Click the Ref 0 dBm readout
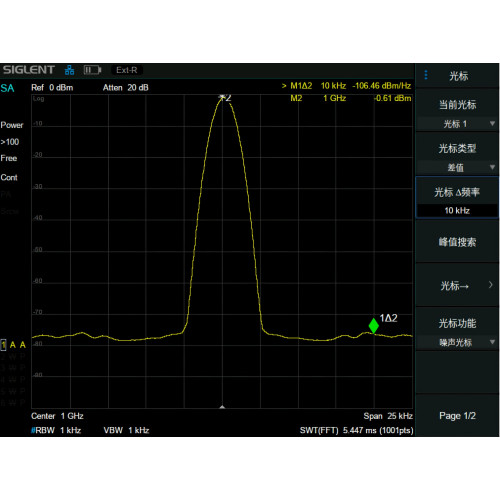Viewport: 500px width, 500px height. (x=52, y=88)
